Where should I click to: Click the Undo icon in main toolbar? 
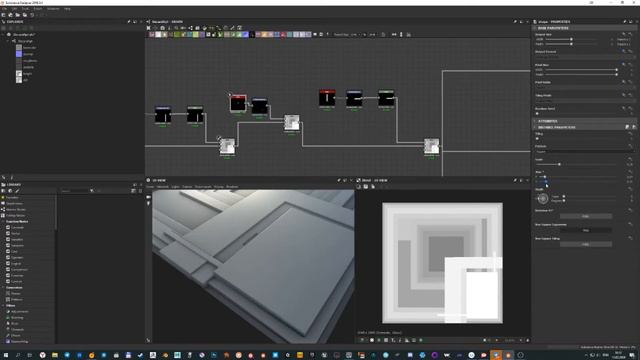(32, 15)
